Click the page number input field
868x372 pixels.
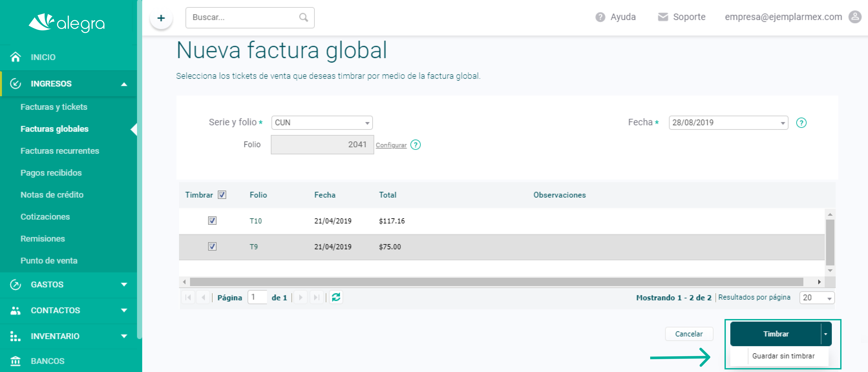(257, 297)
